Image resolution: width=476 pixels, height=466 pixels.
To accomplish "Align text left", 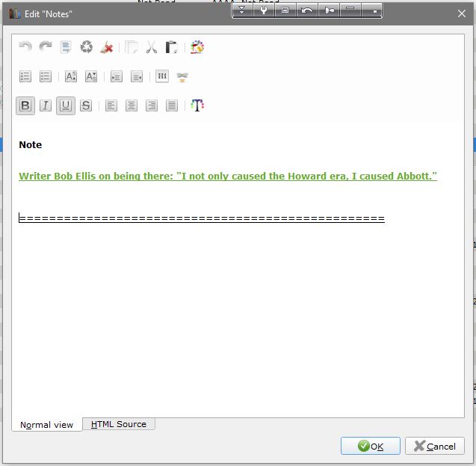I will pyautogui.click(x=111, y=105).
